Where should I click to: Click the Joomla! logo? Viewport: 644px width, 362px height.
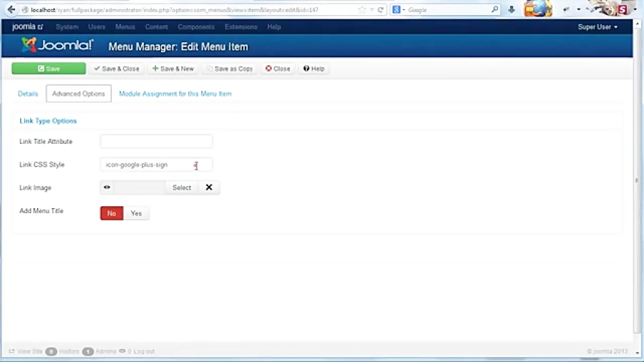[x=57, y=45]
